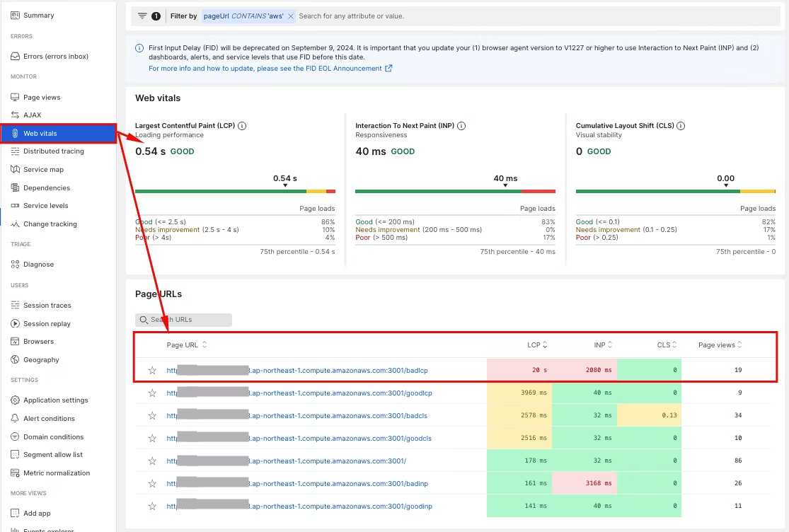Open Errors (errors inbox) in sidebar
Screen dimensions: 789x532
50,57
